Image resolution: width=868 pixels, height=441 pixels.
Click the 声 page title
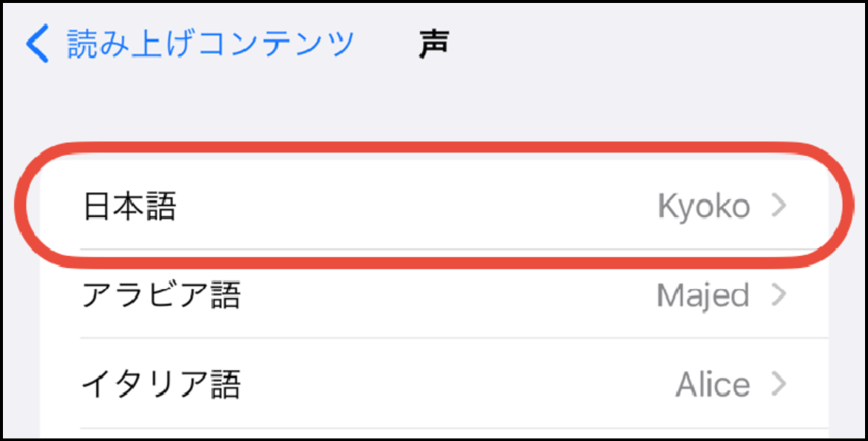point(433,45)
